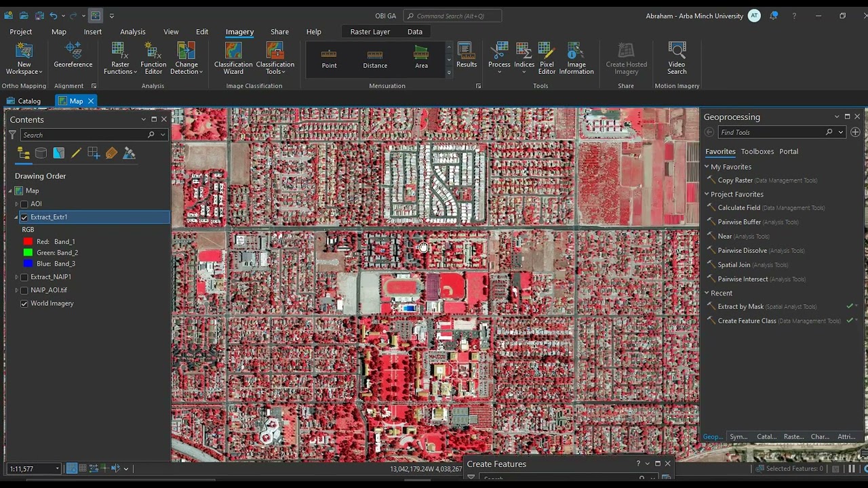The height and width of the screenshot is (488, 868).
Task: Open mensuration Results
Action: tap(467, 56)
